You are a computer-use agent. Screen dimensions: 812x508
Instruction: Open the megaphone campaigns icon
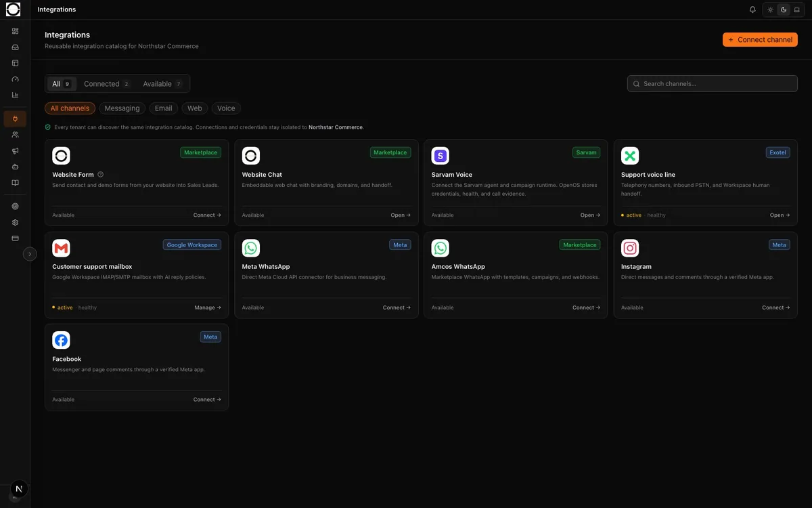click(x=15, y=151)
